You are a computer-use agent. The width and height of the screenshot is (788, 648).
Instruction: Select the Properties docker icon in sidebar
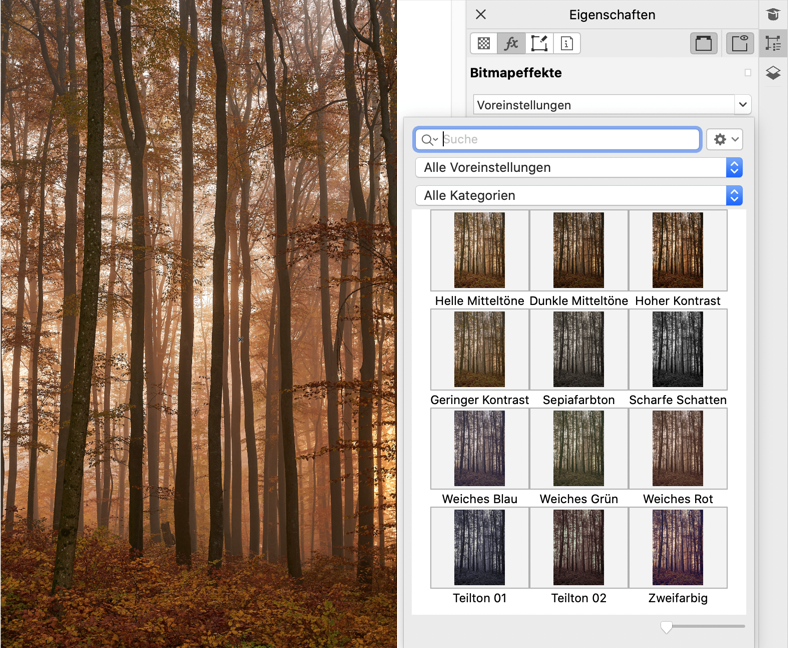tap(773, 43)
